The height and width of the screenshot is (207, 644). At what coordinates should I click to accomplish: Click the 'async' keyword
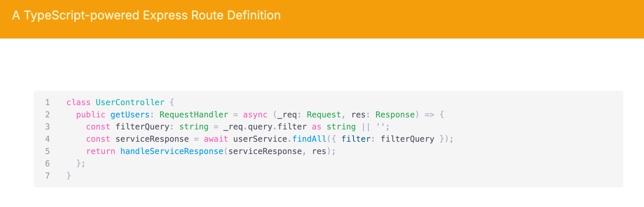pos(255,115)
